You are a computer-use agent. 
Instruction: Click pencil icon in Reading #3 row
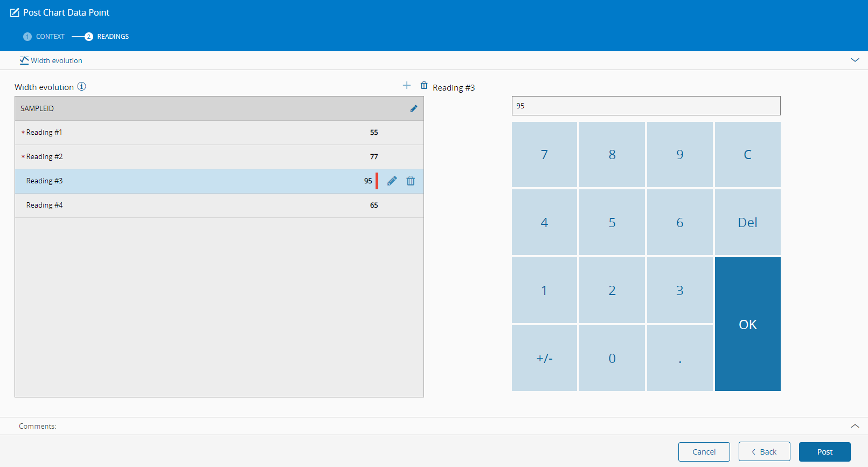(x=392, y=181)
